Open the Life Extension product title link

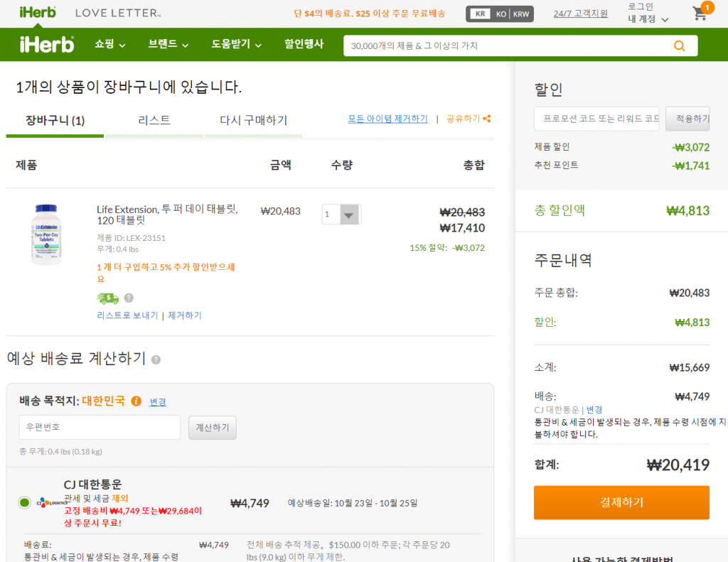coord(167,215)
